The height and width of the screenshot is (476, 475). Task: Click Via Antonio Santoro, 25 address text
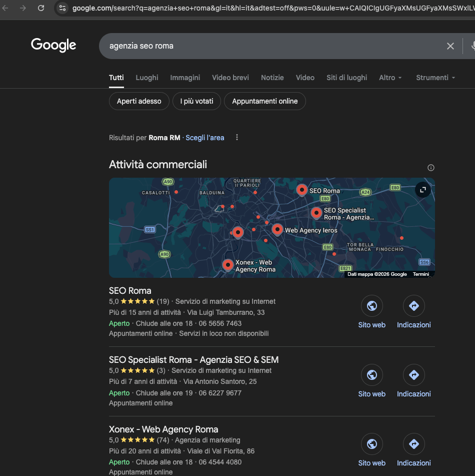(220, 381)
